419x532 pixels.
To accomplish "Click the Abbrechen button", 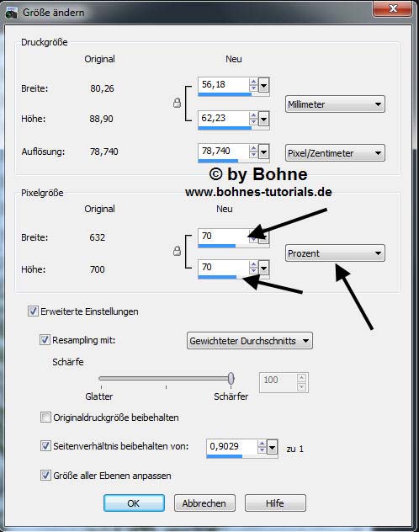I will 204,503.
